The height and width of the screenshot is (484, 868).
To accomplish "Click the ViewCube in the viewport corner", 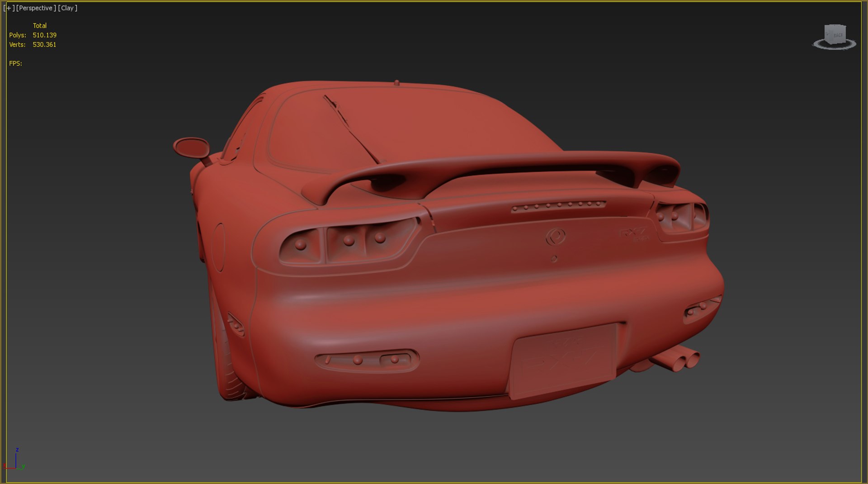I will click(x=835, y=34).
